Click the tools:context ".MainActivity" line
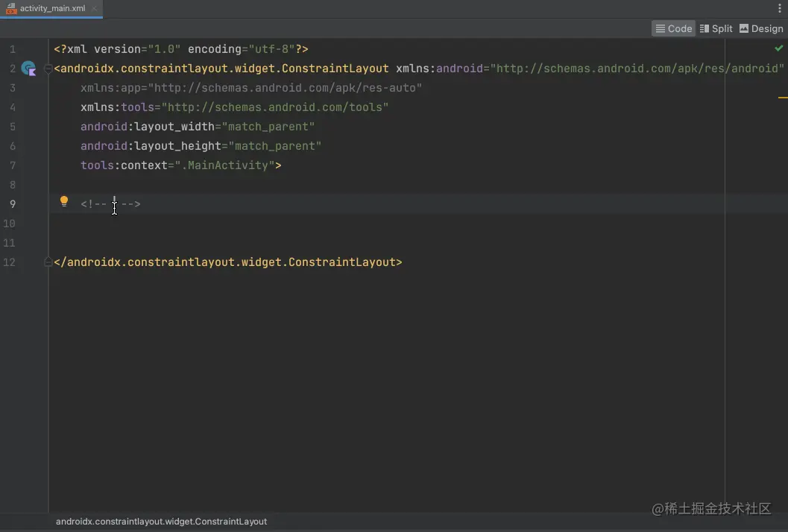The height and width of the screenshot is (532, 788). [x=181, y=165]
